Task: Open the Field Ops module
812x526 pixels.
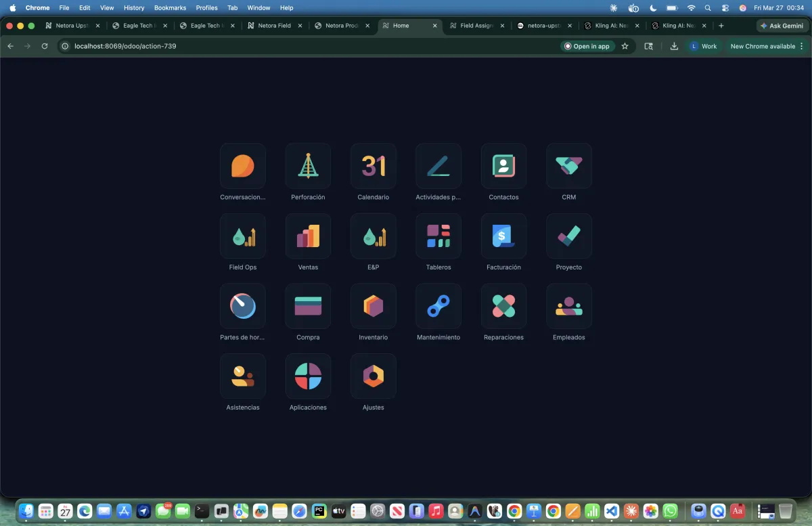Action: [x=243, y=236]
